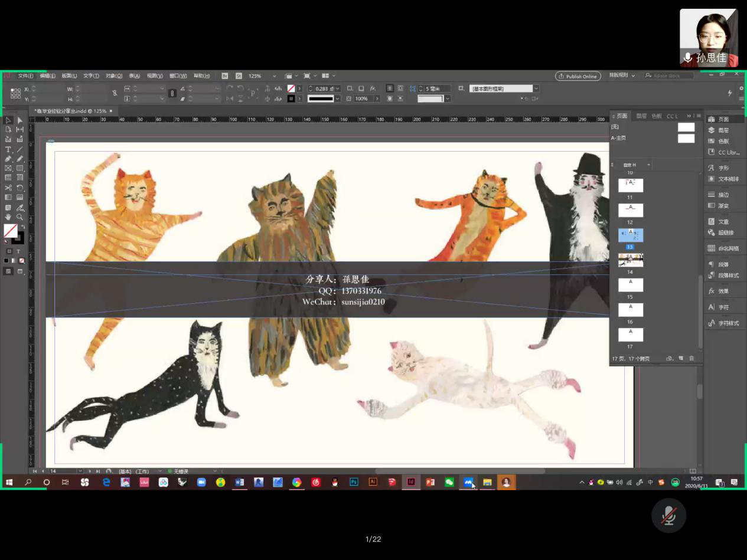Select the Pen tool
Image resolution: width=747 pixels, height=560 pixels.
[x=8, y=159]
